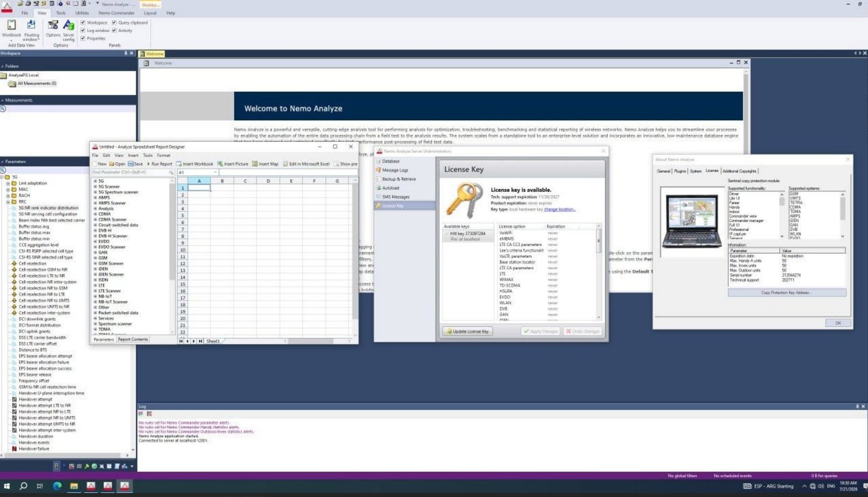
Task: Select HW key 373097284 in Available keys
Action: click(468, 234)
